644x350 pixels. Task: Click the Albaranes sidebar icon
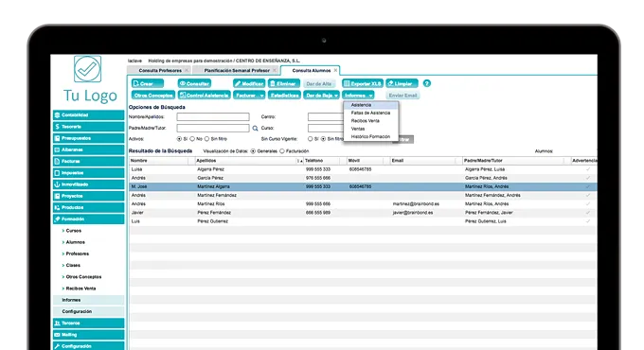point(57,149)
